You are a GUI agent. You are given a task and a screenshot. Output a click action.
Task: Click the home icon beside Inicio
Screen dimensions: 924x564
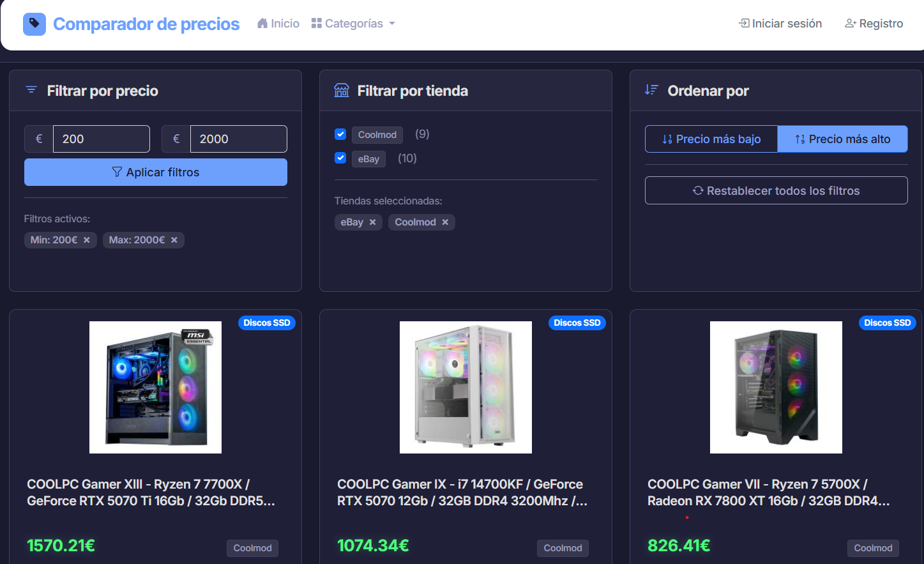[x=262, y=23]
